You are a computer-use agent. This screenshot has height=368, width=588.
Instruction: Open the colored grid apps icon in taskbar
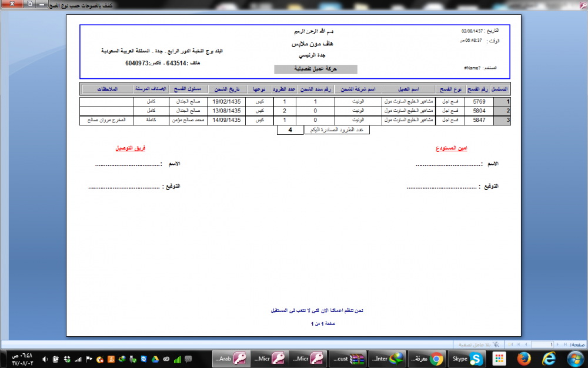[x=499, y=359]
